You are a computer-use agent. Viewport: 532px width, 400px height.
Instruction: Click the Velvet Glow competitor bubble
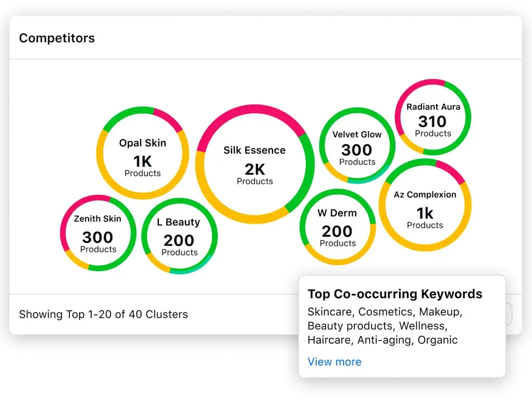(357, 147)
